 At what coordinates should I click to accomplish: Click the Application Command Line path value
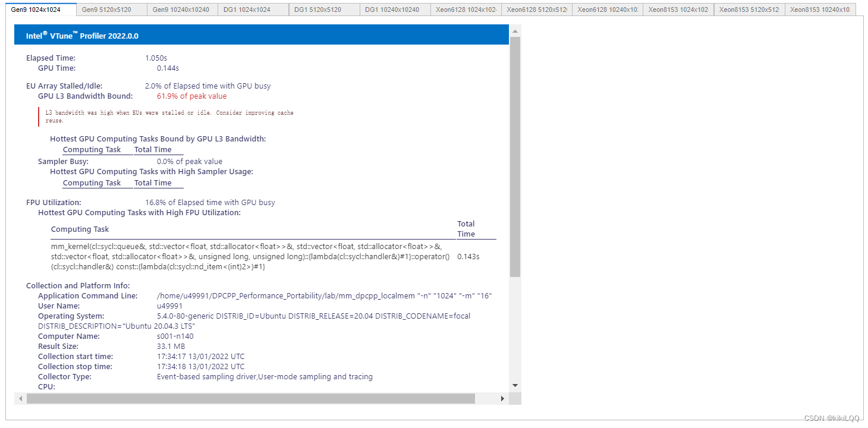[x=324, y=296]
